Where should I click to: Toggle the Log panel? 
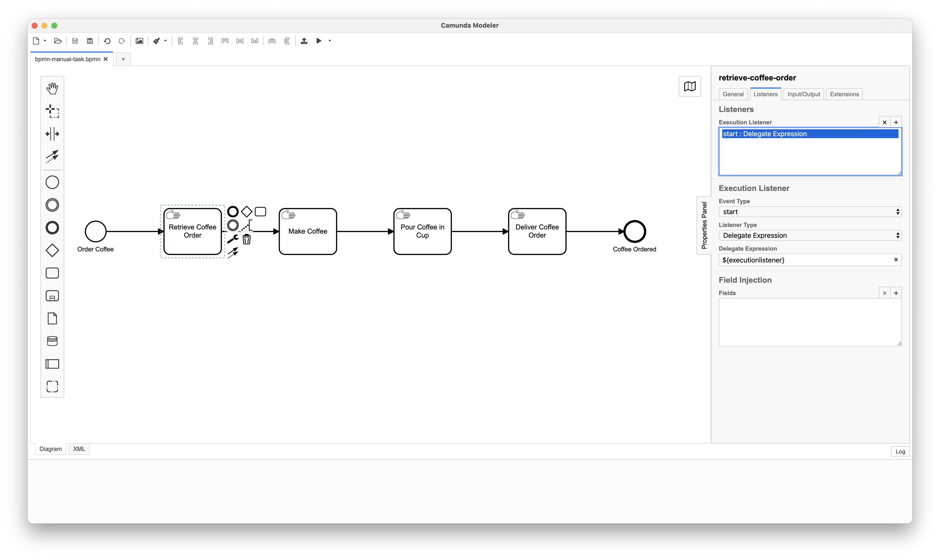tap(900, 451)
